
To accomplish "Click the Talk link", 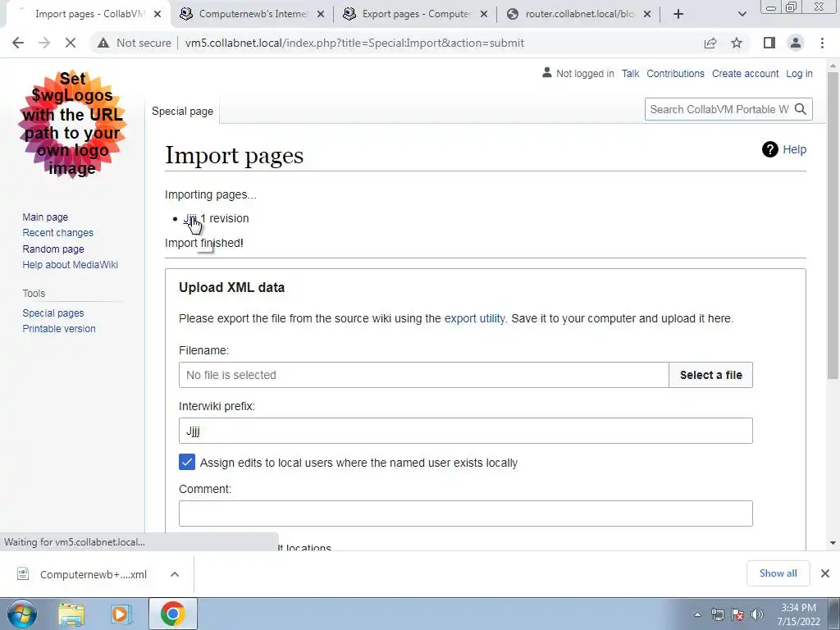I will point(631,73).
